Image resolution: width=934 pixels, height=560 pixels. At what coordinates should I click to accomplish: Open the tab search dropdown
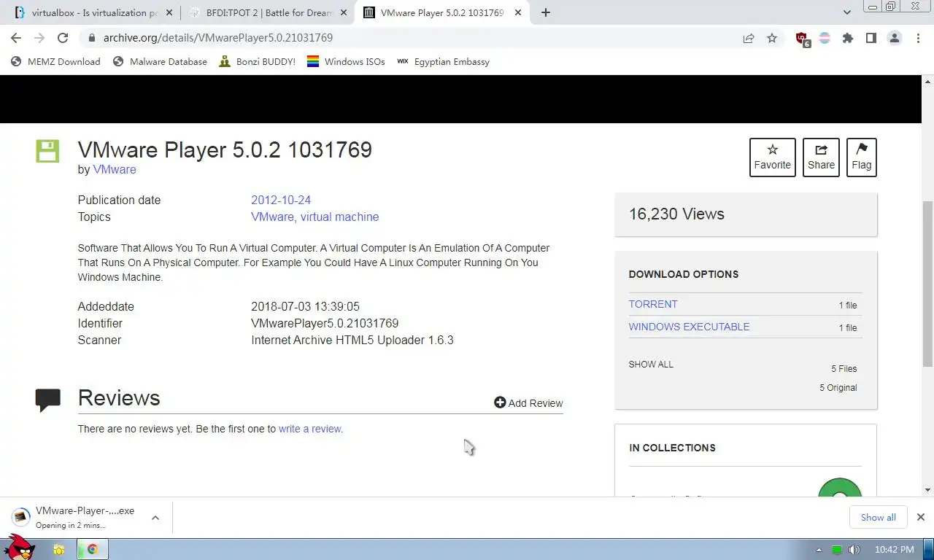pos(847,12)
